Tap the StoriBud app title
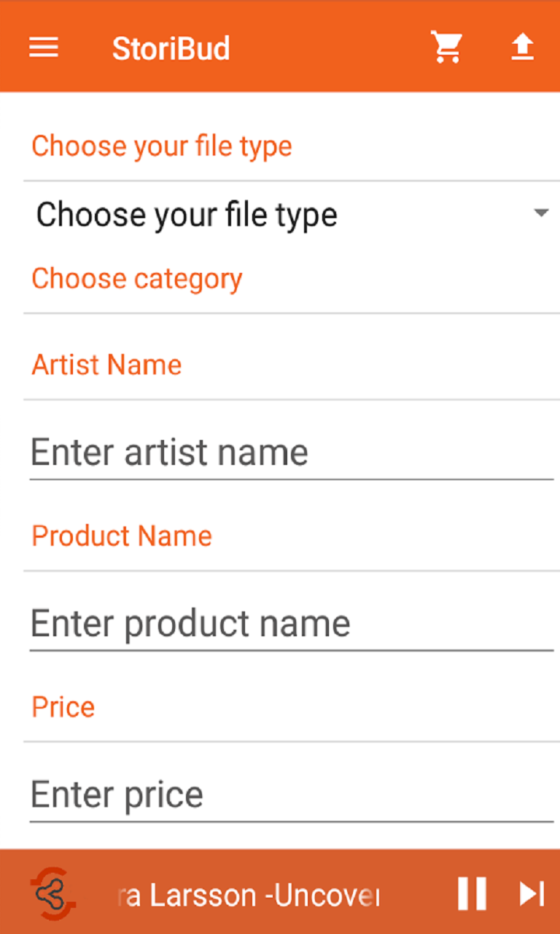The image size is (560, 934). pyautogui.click(x=171, y=49)
